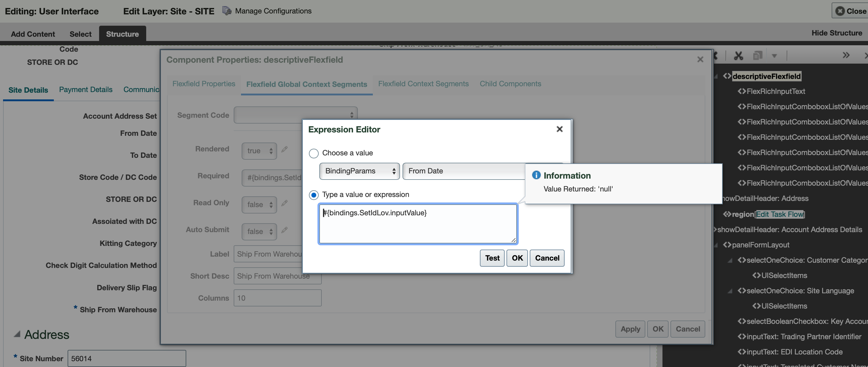Click the Information icon in the Value Returned popup
The image size is (868, 367).
(x=536, y=175)
